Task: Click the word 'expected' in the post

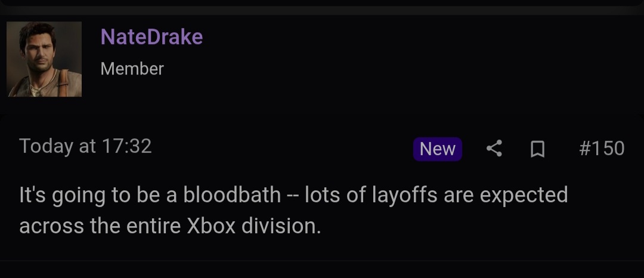Action: click(x=524, y=196)
